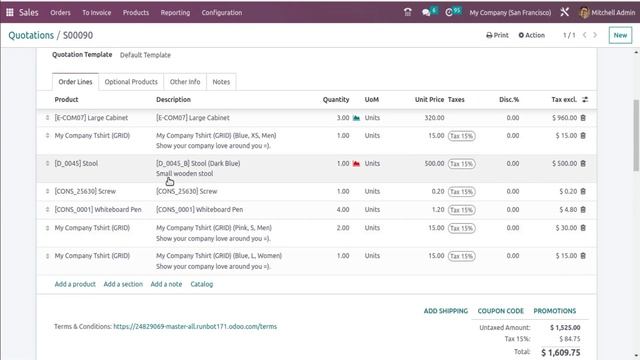This screenshot has height=360, width=640.
Task: Click the Tax 15% tag on Screw
Action: (462, 191)
